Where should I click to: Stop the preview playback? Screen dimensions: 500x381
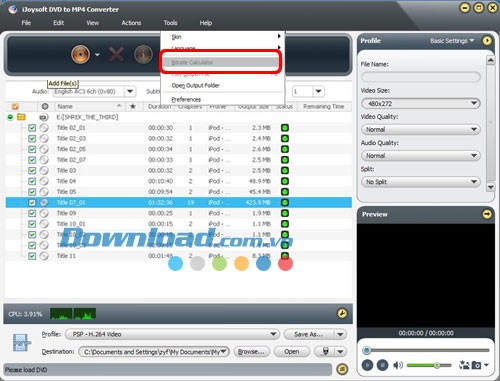(382, 365)
